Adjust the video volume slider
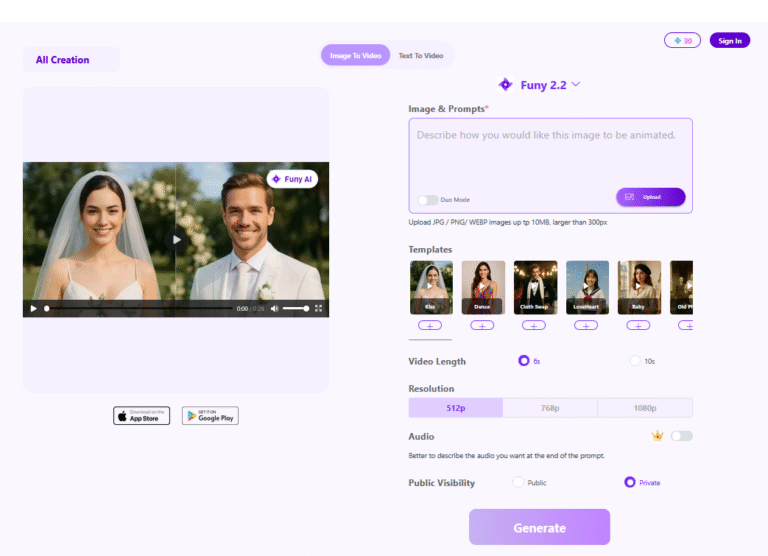This screenshot has height=556, width=768. 296,309
